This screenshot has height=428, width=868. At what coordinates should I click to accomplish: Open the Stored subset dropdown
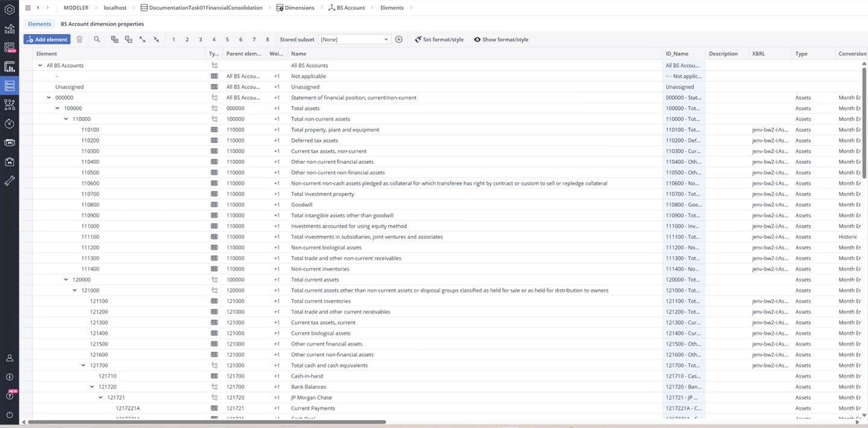click(354, 39)
